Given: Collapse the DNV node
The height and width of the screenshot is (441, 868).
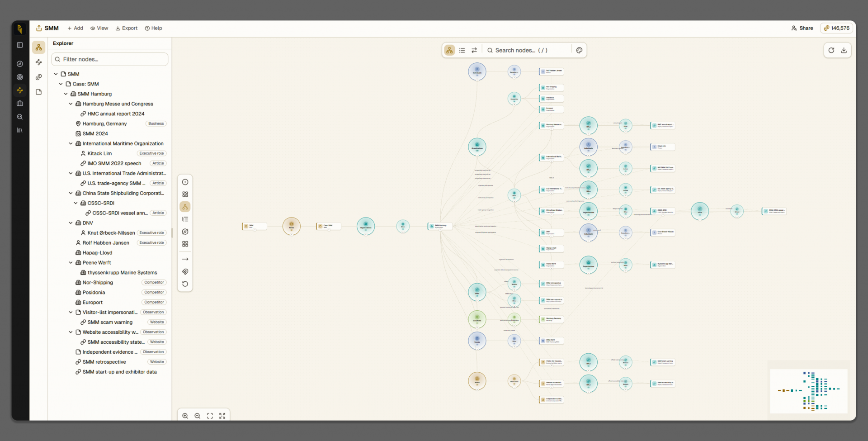Looking at the screenshot, I should (71, 223).
